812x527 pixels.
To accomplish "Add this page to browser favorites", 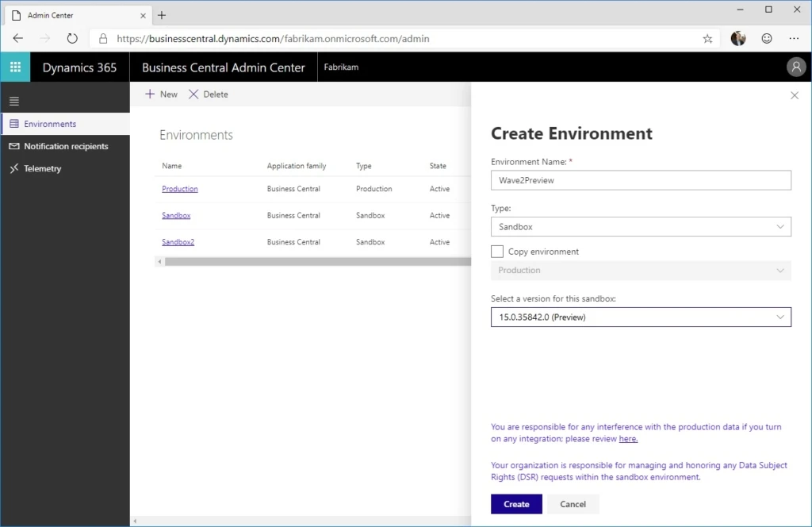I will click(707, 38).
